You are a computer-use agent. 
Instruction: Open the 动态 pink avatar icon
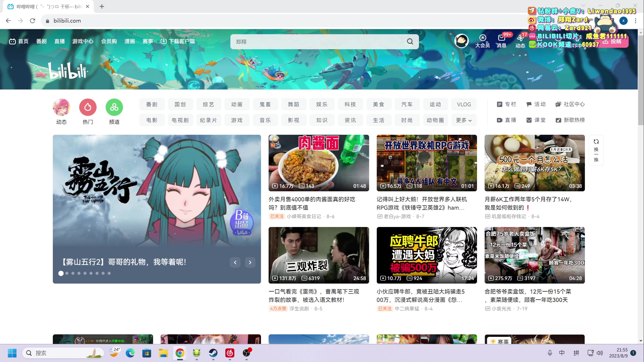click(61, 107)
